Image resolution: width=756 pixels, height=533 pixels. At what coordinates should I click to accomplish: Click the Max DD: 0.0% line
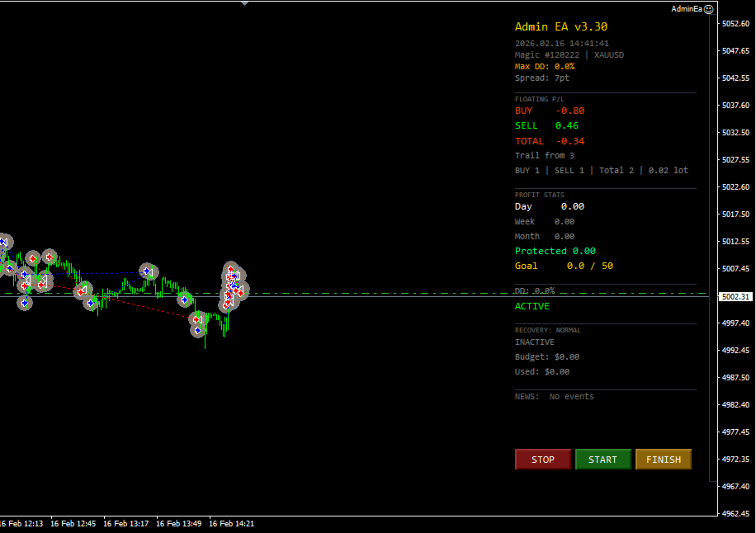pos(545,67)
